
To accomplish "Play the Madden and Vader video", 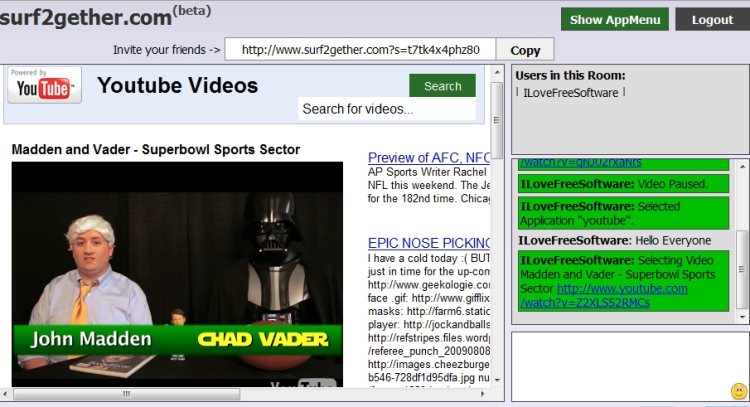I will pos(177,274).
